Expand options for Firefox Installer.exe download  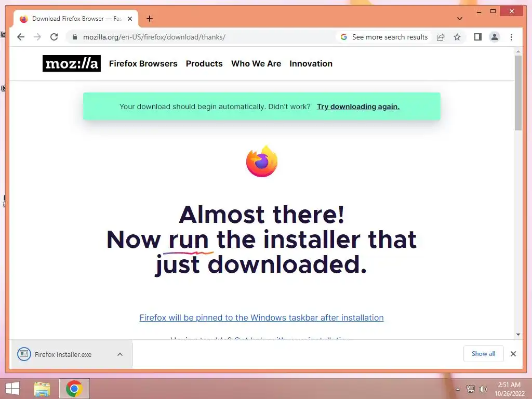[120, 354]
